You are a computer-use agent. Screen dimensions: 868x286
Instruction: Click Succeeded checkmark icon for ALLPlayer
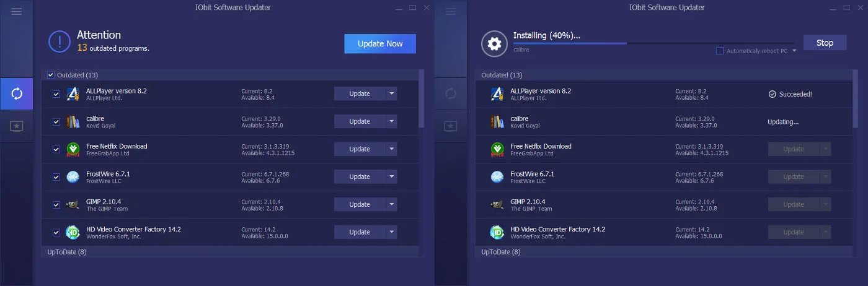772,94
